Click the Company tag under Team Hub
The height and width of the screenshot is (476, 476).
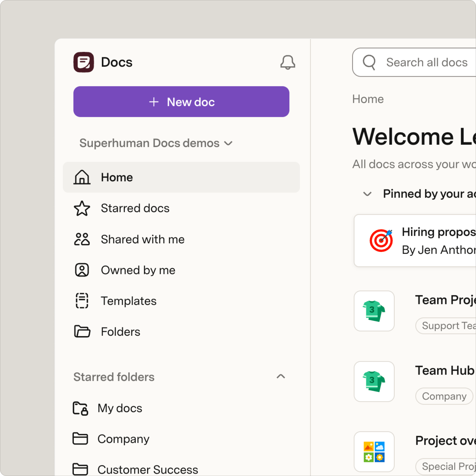tap(444, 396)
